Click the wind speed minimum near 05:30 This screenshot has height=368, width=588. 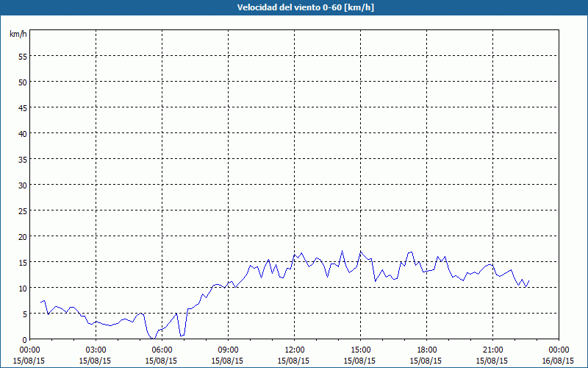(153, 339)
